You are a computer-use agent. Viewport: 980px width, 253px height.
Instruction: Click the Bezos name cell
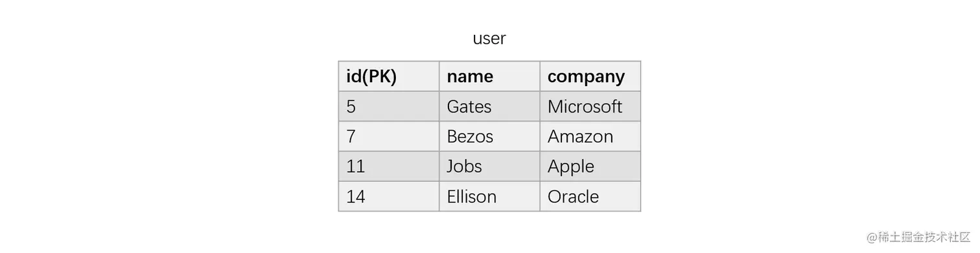pos(489,137)
